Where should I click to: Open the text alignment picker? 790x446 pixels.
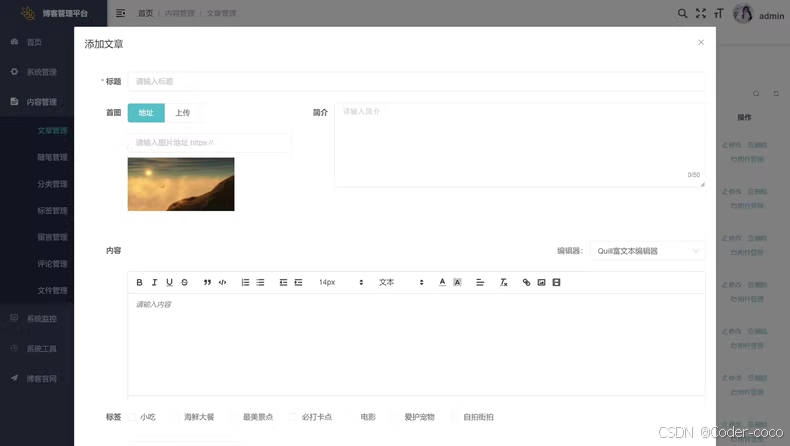pos(480,282)
